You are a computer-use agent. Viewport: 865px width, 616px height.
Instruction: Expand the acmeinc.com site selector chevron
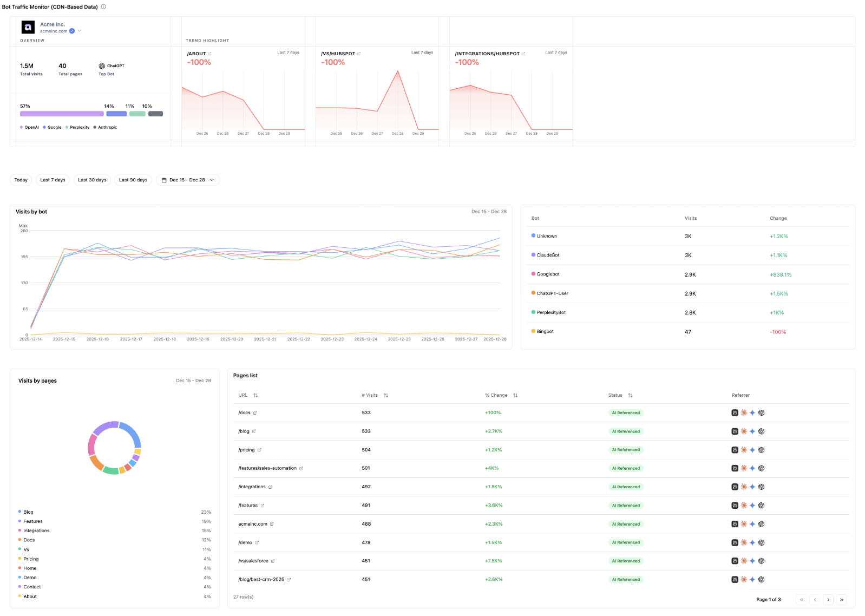point(79,31)
